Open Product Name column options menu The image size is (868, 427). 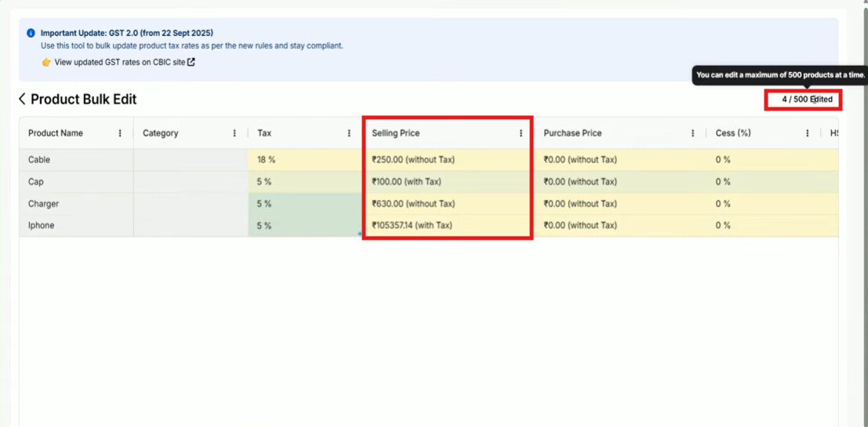click(x=120, y=133)
